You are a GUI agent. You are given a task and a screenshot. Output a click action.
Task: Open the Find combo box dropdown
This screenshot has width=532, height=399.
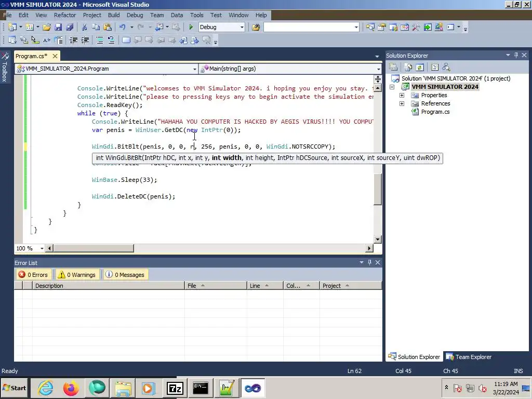click(356, 27)
